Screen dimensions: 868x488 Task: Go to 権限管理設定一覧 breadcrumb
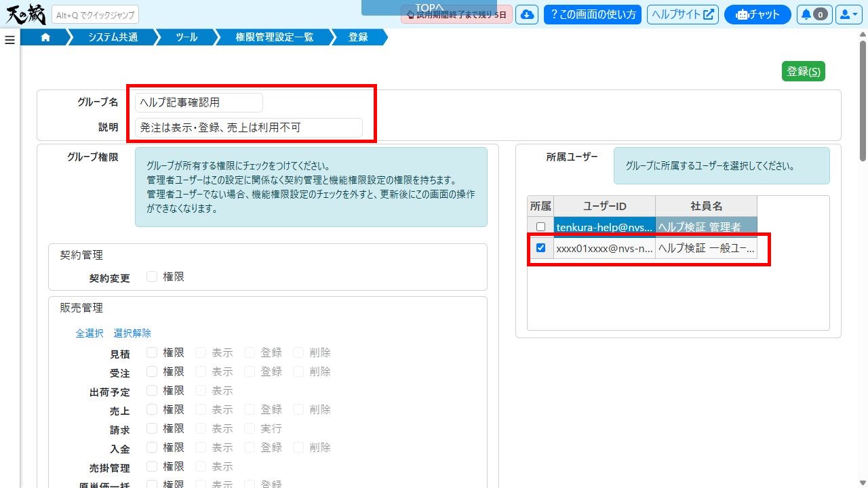tap(275, 38)
